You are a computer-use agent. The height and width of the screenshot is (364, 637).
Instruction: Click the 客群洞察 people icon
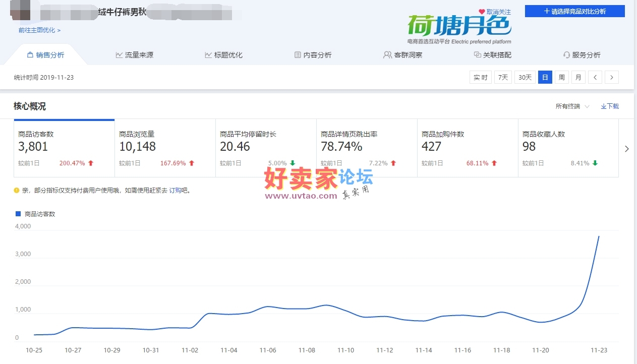[x=387, y=55]
